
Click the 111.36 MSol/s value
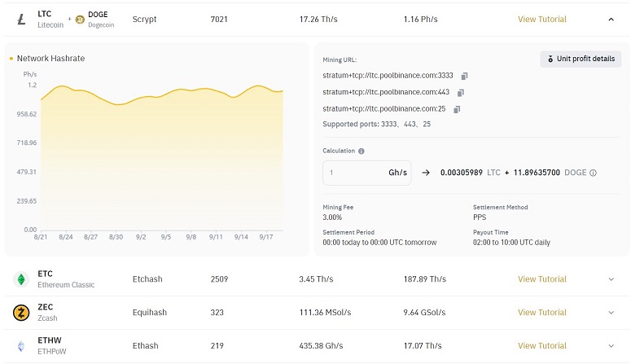[x=325, y=313]
